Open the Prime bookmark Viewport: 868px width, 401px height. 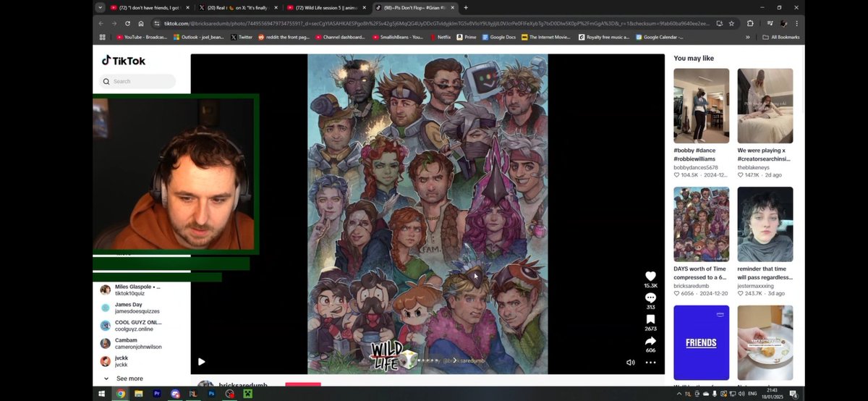point(467,37)
